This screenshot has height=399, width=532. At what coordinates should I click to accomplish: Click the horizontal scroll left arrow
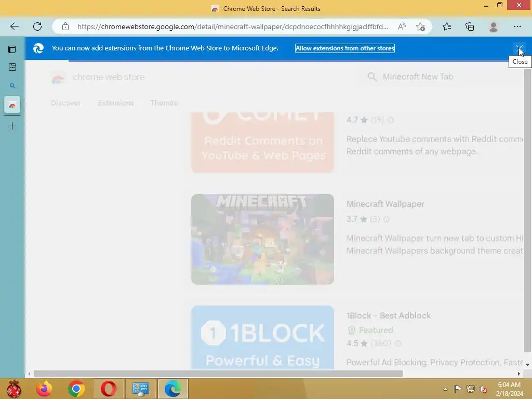(x=29, y=374)
